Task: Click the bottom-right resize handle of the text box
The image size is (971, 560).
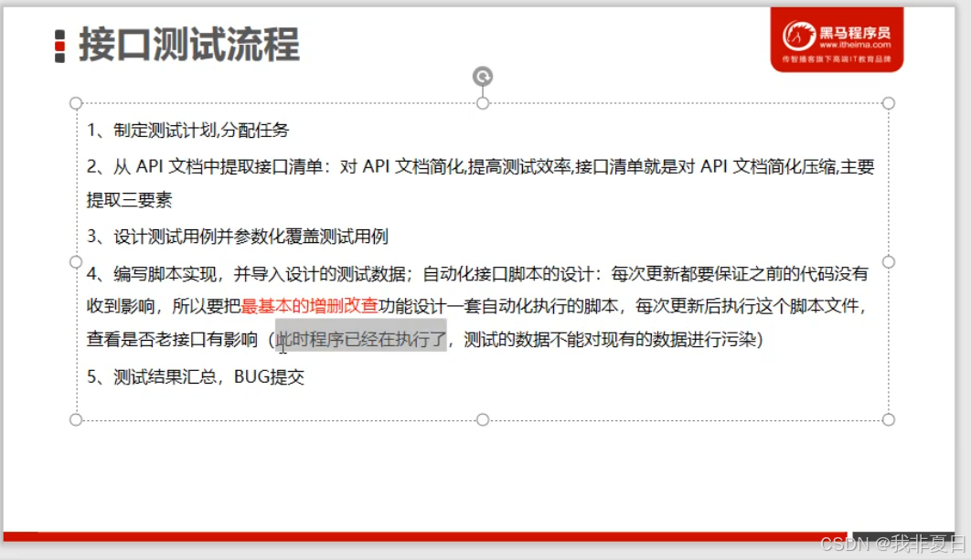Action: (x=888, y=420)
